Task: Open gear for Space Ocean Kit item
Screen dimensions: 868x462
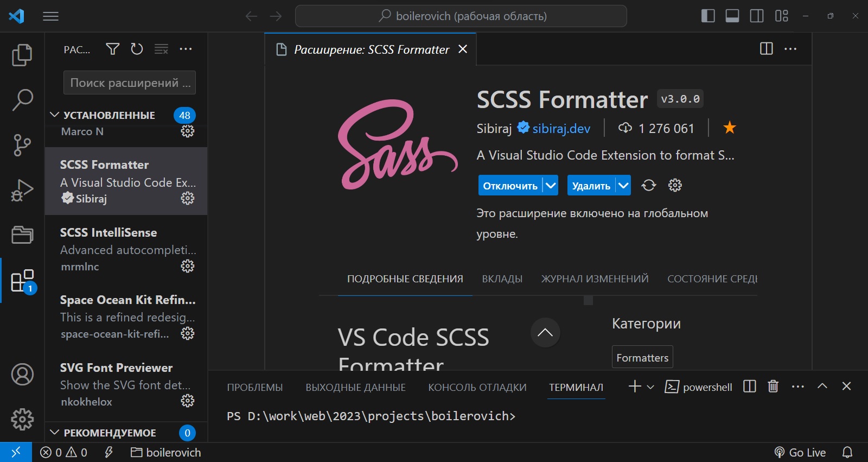Action: 188,333
